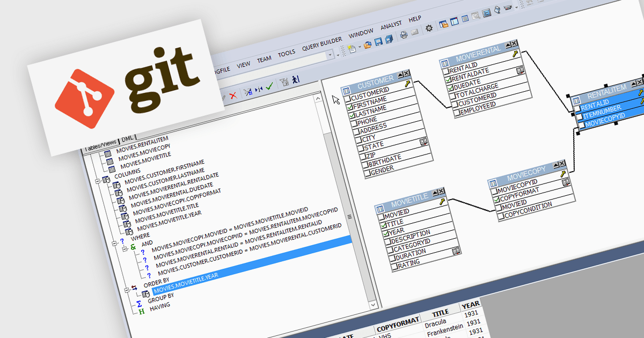This screenshot has width=644, height=338.
Task: Open the ANALYST menu
Action: [391, 26]
